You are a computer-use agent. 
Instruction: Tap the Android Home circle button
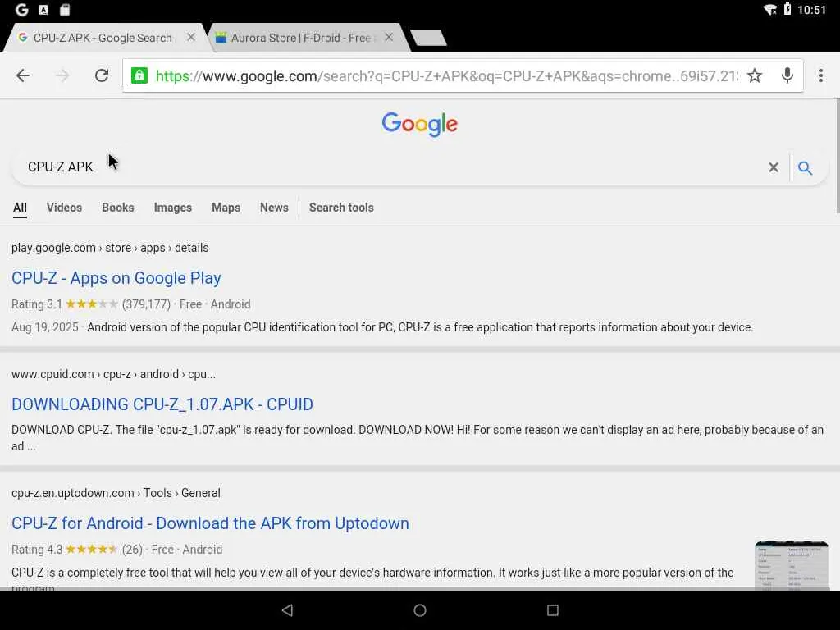[420, 610]
